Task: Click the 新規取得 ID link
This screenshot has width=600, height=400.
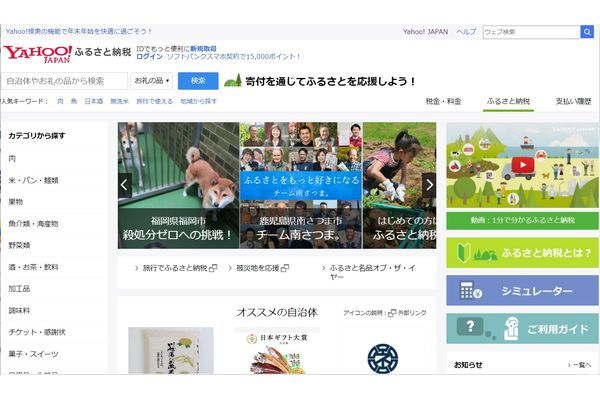Action: pyautogui.click(x=203, y=49)
